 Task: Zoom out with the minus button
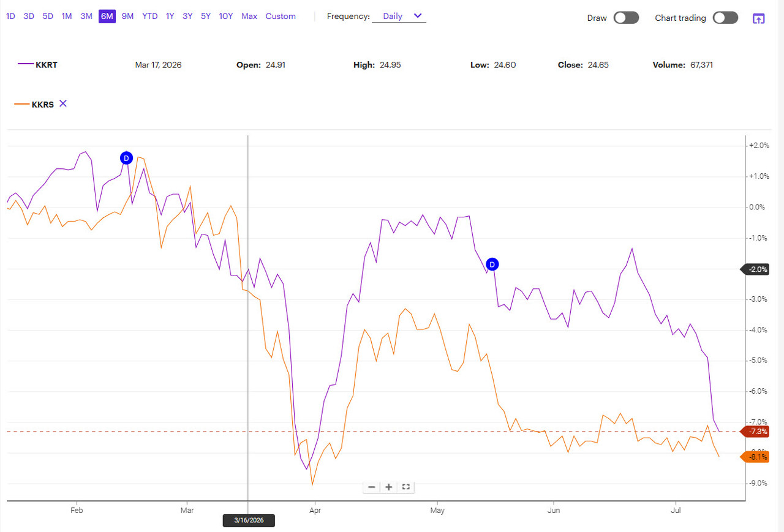tap(372, 487)
